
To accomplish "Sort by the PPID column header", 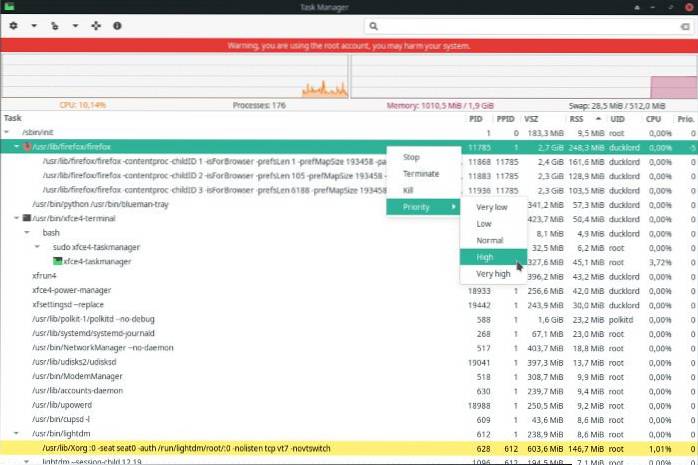I will [505, 119].
